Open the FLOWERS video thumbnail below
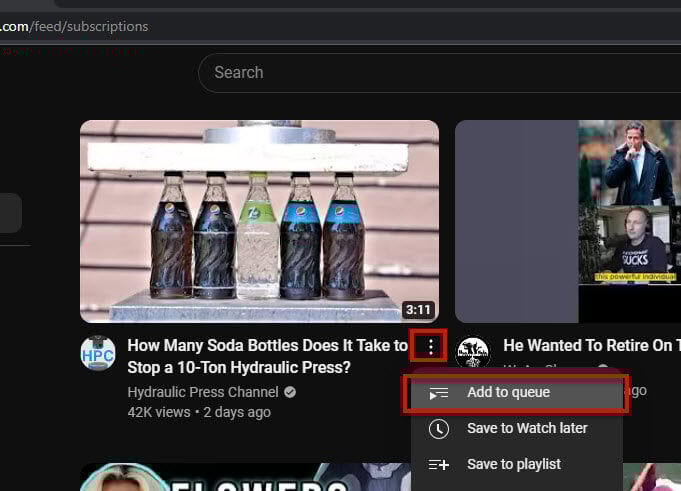This screenshot has height=491, width=681. tap(245, 477)
